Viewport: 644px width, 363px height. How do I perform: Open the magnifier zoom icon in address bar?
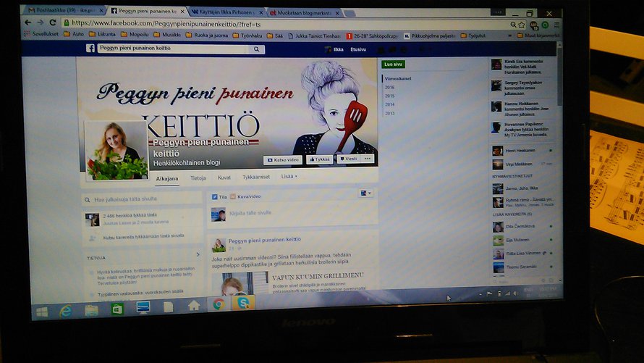pyautogui.click(x=514, y=25)
